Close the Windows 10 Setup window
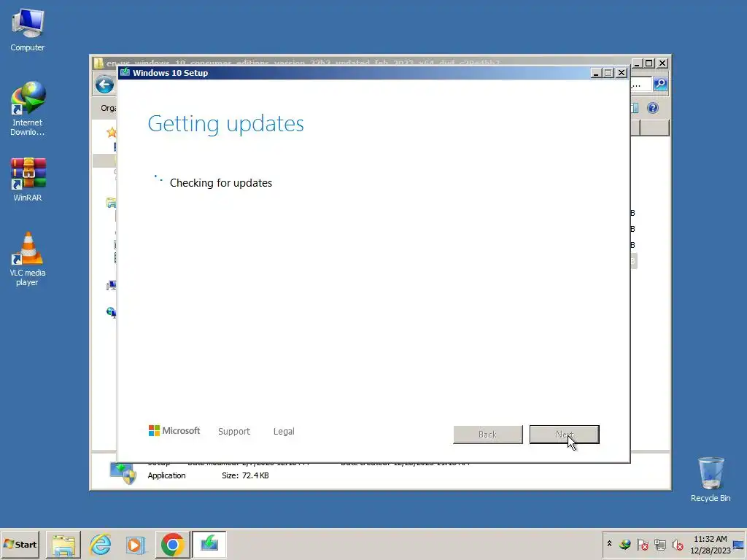Screen dimensions: 747x560 [x=622, y=73]
